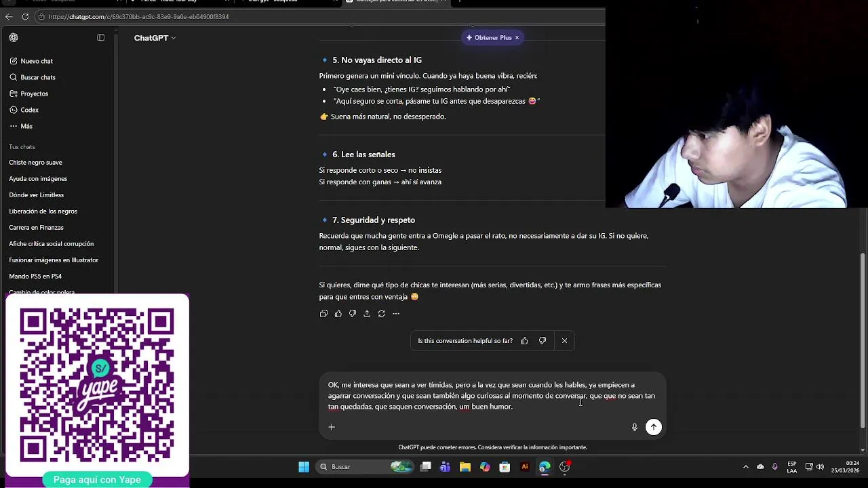Click the 'Paga aquí con Yape' label
Viewport: 868px width, 488px height.
[97, 480]
